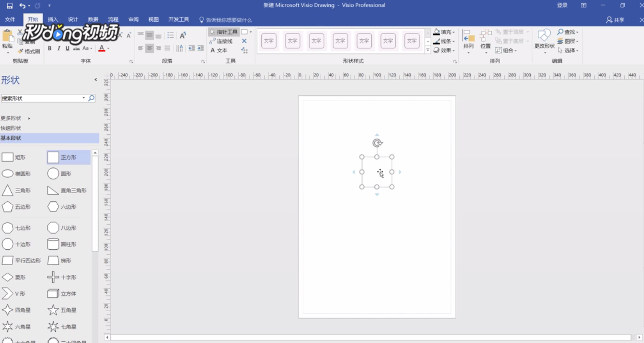Viewport: 644px width, 343px height.
Task: Select the Trapezoid (梯形) shape
Action: 60,261
